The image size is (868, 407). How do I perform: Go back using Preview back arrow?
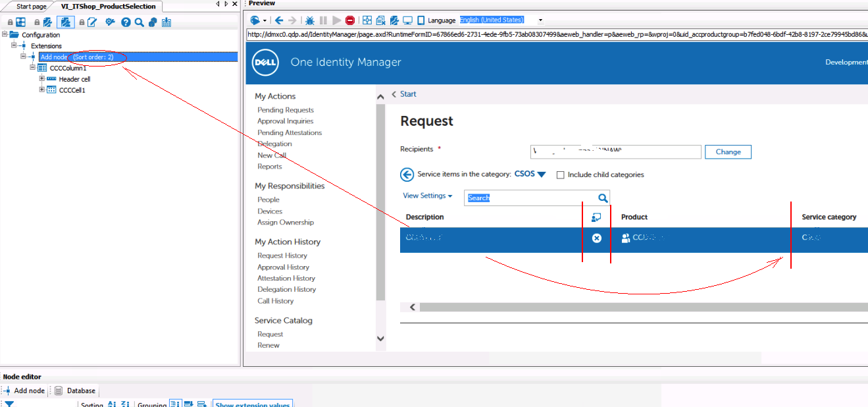[279, 20]
